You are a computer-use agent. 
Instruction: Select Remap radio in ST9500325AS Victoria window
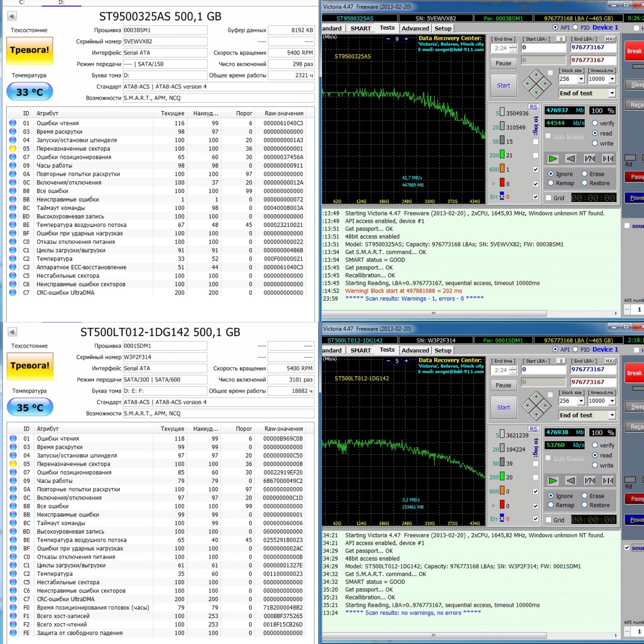tap(551, 183)
